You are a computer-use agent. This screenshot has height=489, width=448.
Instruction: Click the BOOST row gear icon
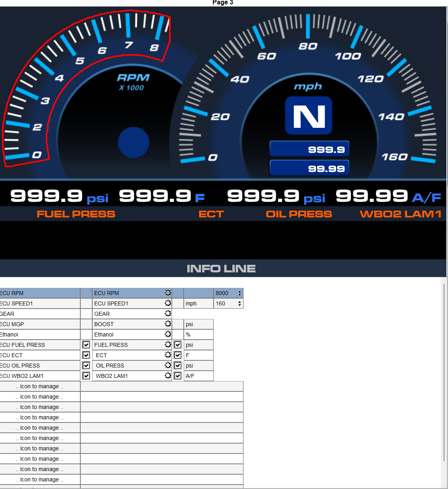pos(168,324)
